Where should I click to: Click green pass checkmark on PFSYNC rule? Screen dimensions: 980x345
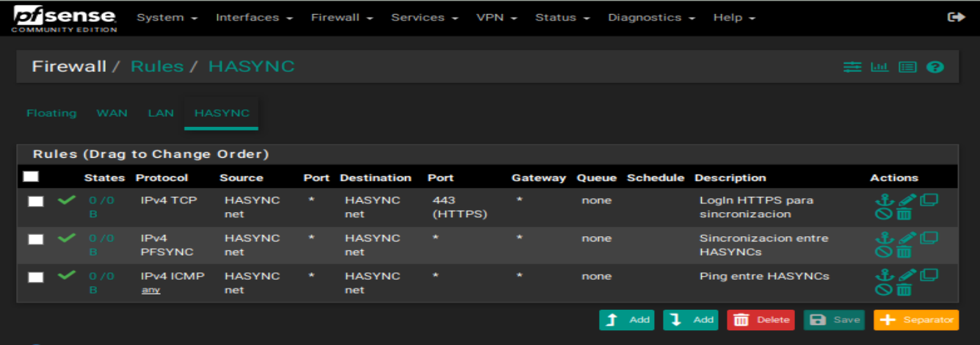coord(67,238)
